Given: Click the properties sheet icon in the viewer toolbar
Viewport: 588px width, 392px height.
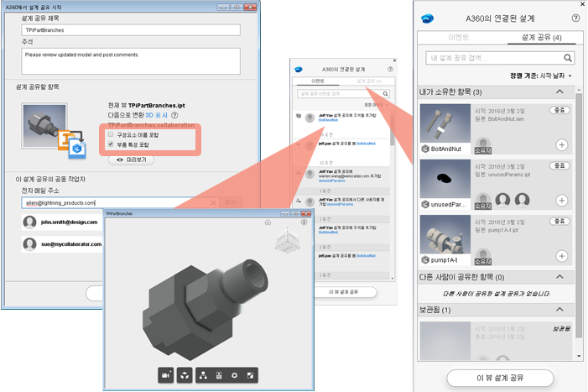Looking at the screenshot, I should point(219,375).
